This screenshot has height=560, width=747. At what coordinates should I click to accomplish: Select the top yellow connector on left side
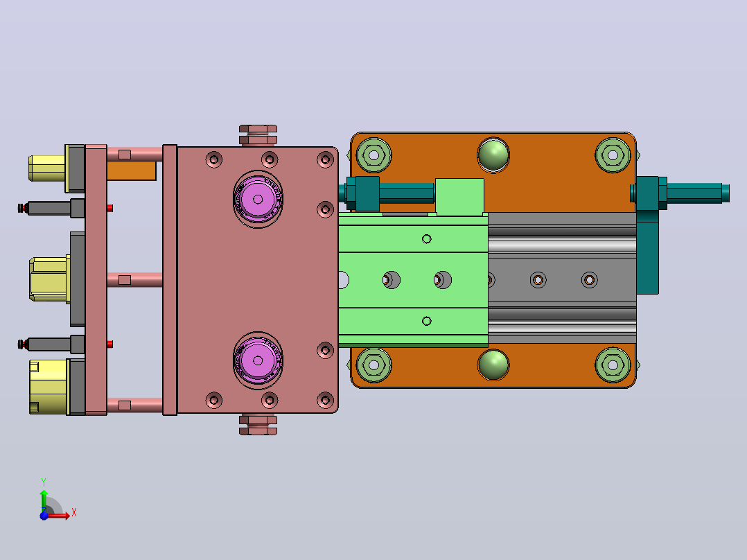pyautogui.click(x=46, y=168)
